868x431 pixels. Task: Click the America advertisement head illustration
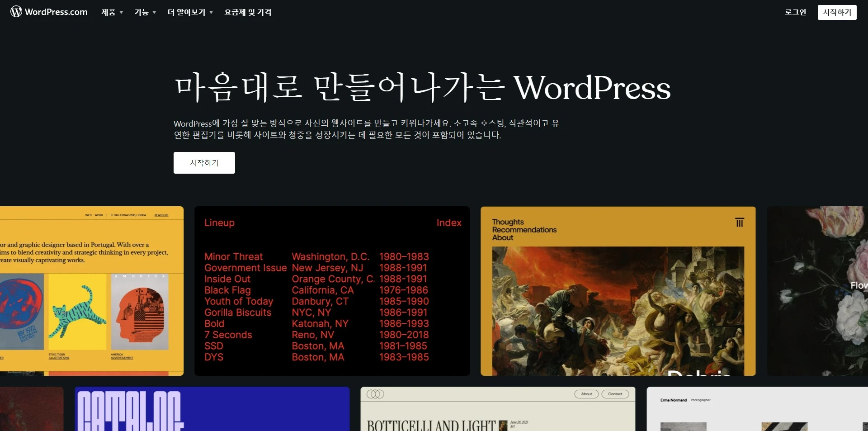[x=140, y=312]
